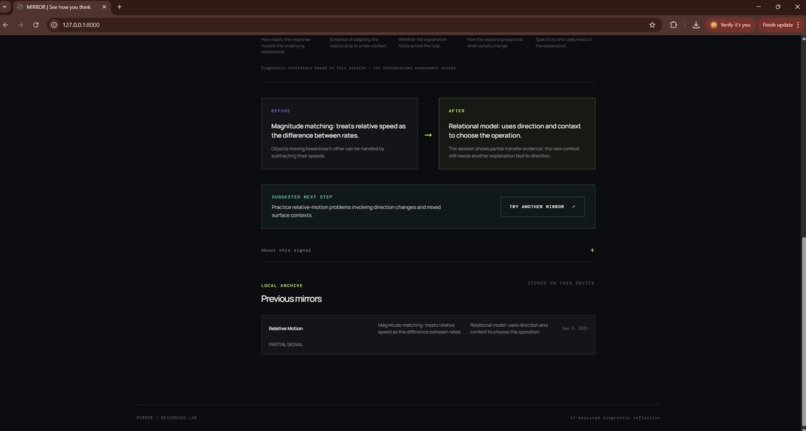Restore down the browser window
The width and height of the screenshot is (806, 431).
tap(778, 7)
